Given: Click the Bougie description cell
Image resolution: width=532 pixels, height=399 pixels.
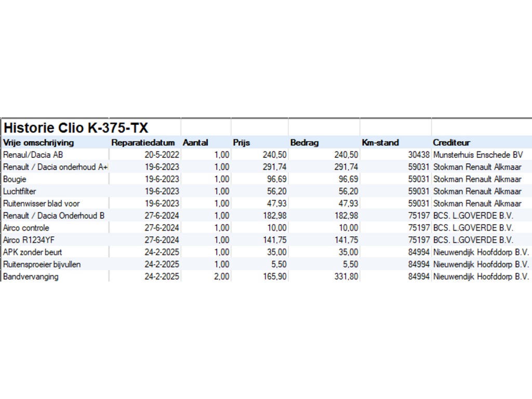Looking at the screenshot, I should tap(15, 179).
